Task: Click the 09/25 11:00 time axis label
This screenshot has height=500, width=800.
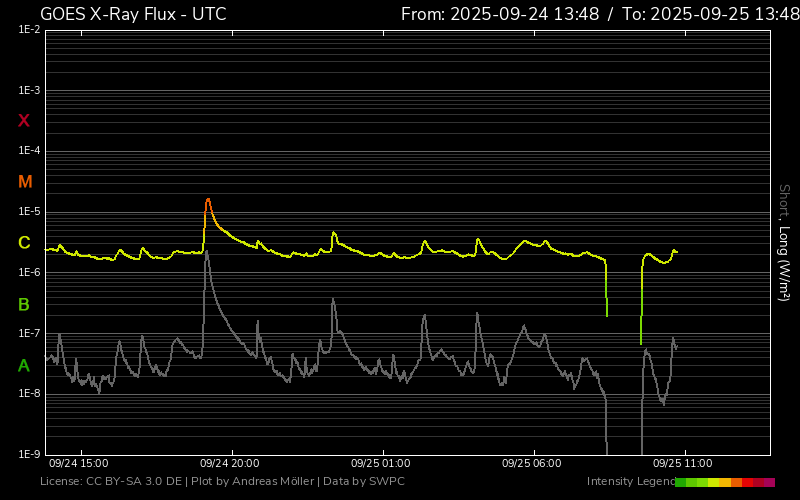Action: pos(683,464)
